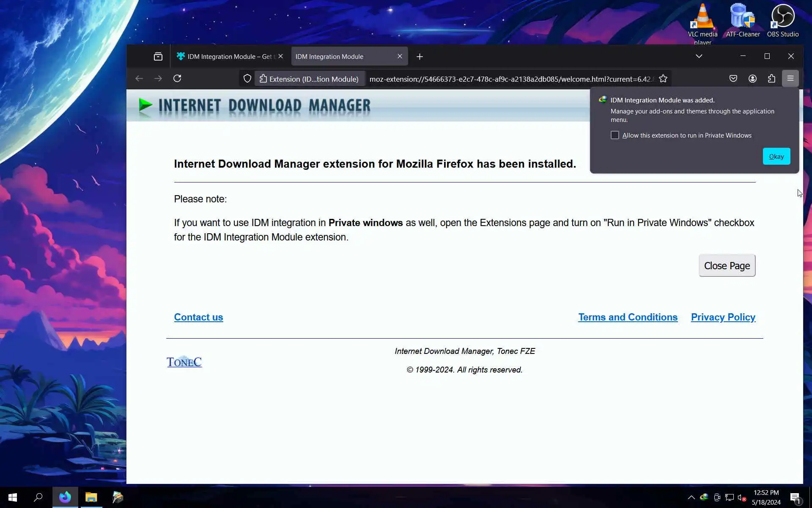Click the Close Page button
Image resolution: width=812 pixels, height=508 pixels.
(727, 266)
